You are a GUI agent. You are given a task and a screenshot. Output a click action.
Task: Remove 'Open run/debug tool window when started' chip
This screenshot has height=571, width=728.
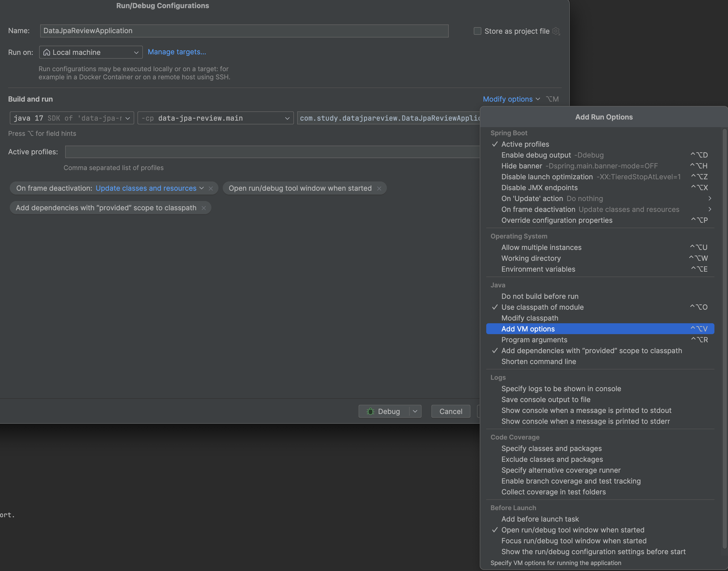[x=379, y=189]
